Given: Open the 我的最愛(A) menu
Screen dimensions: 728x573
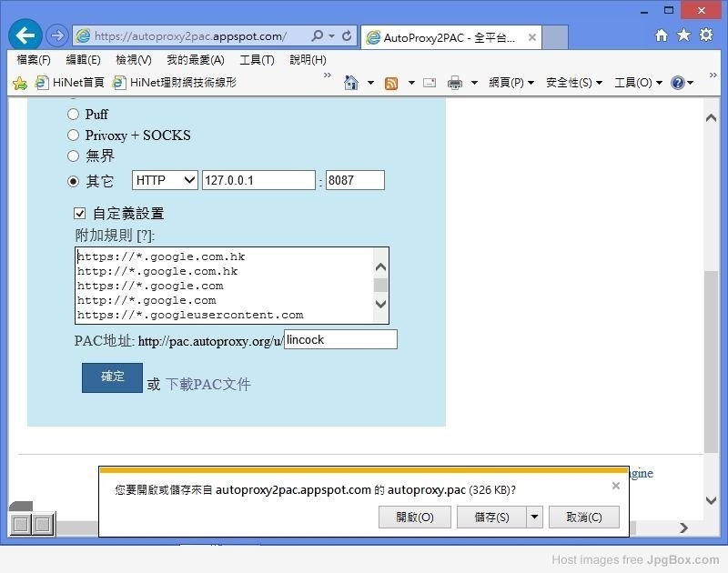Looking at the screenshot, I should coord(195,60).
